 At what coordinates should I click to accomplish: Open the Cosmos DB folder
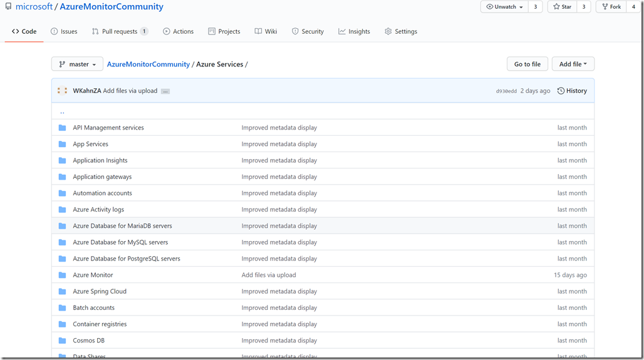pos(89,341)
